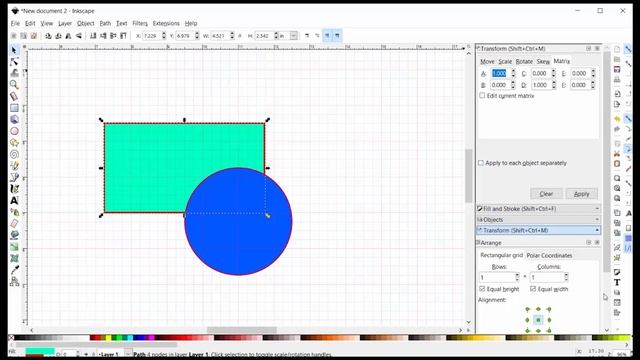Open the Object menu
Viewport: 640px width, 360px height.
(85, 23)
